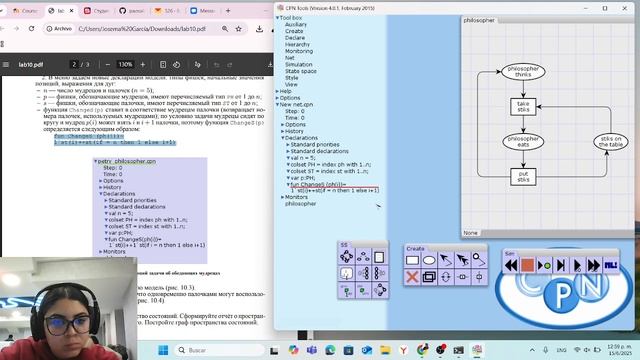Expand Standard priorities declarations

(x=288, y=144)
